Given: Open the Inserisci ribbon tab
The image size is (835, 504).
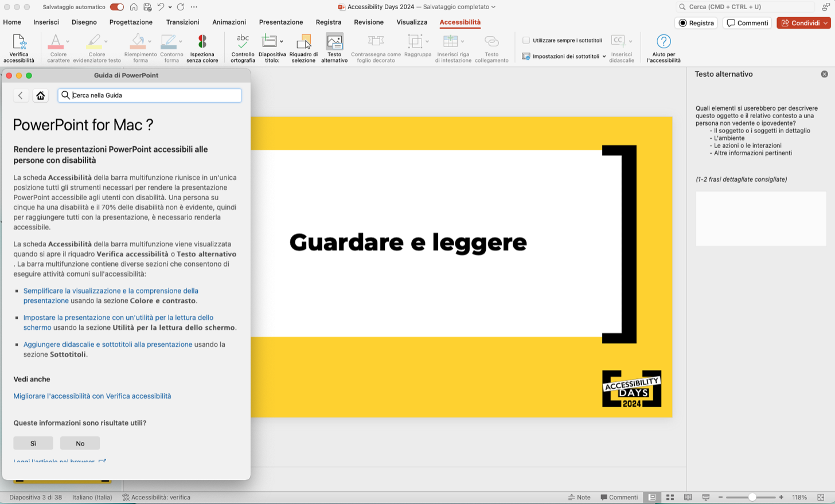Looking at the screenshot, I should tap(46, 22).
